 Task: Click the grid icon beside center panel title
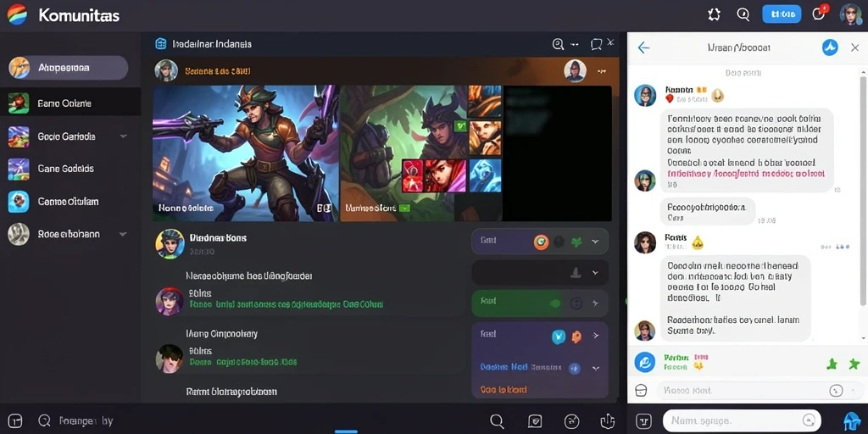click(x=161, y=44)
